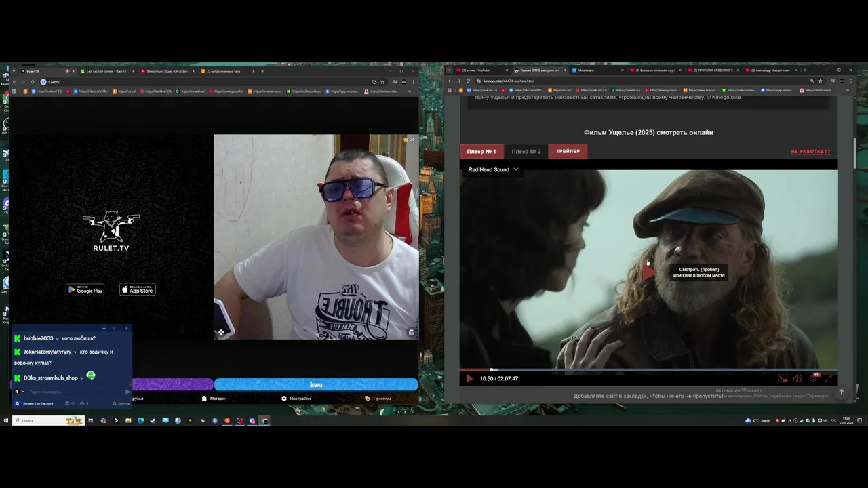Image resolution: width=868 pixels, height=488 pixels.
Task: Open Настройки in Rulet.tv bottom menu
Action: tap(296, 399)
